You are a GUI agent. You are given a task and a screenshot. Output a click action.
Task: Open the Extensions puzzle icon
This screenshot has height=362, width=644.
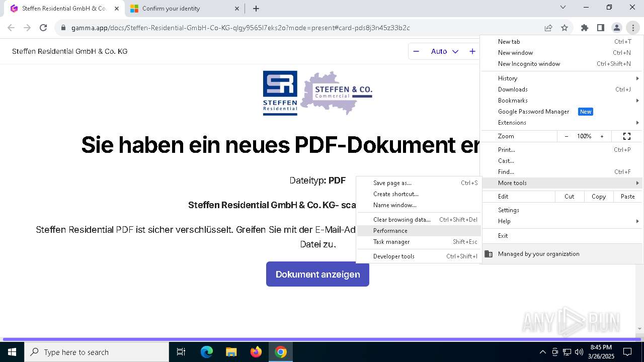click(585, 28)
